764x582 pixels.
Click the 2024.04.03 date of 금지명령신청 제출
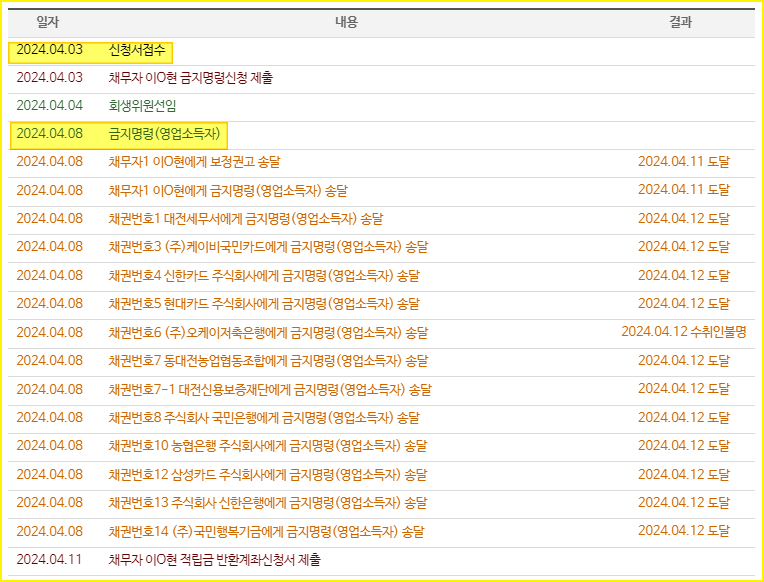point(50,78)
